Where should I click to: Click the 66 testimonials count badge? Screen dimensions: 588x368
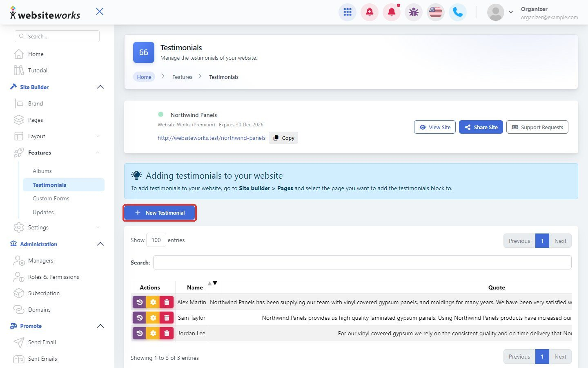coord(144,52)
